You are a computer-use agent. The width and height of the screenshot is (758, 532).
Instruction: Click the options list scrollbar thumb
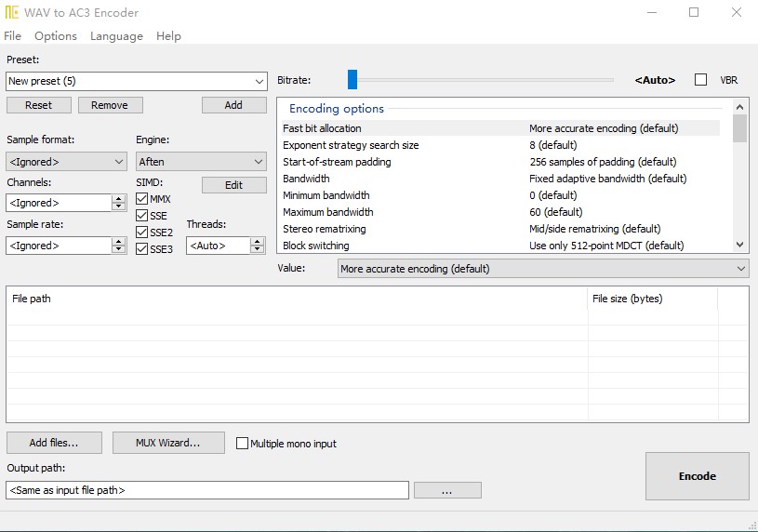click(x=739, y=128)
